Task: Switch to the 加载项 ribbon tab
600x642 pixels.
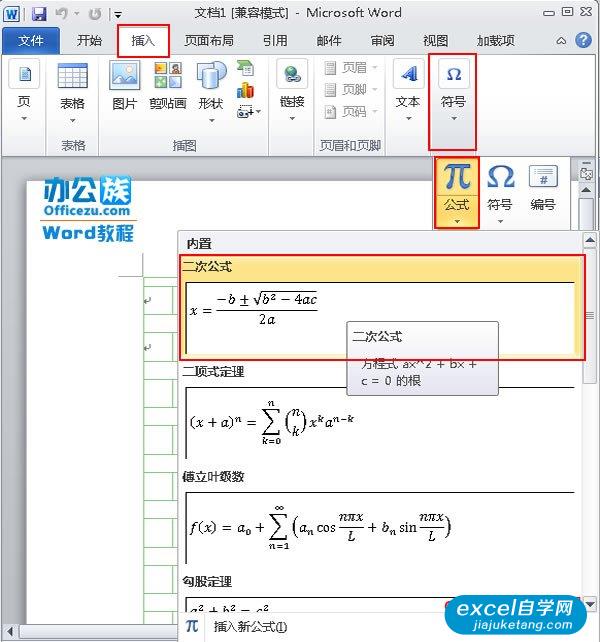Action: click(x=496, y=41)
